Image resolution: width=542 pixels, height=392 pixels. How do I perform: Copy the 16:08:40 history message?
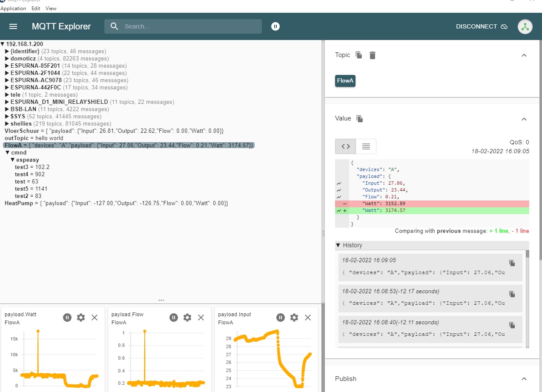pos(512,325)
